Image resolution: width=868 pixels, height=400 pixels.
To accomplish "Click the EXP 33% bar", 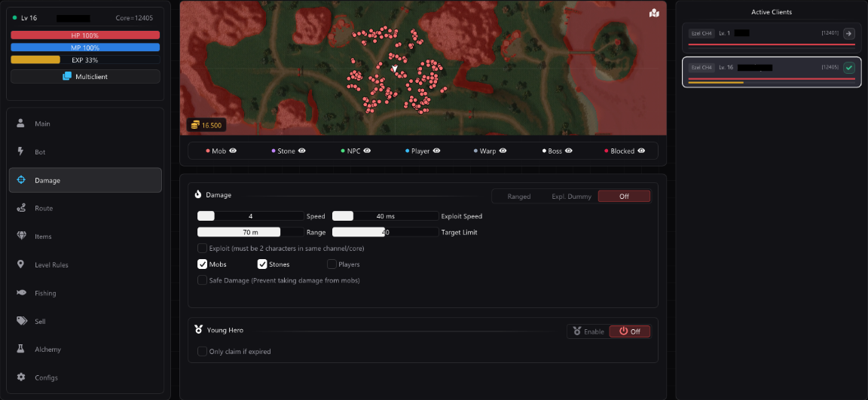I will (x=85, y=60).
